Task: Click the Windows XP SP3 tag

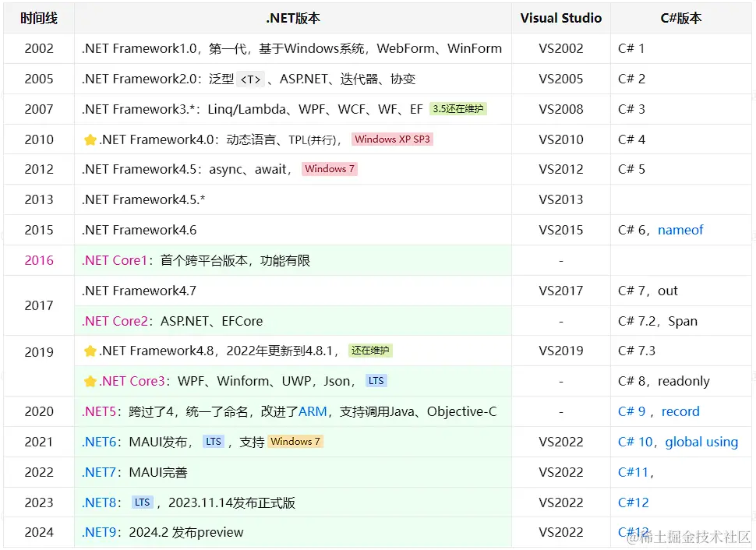Action: [x=392, y=139]
